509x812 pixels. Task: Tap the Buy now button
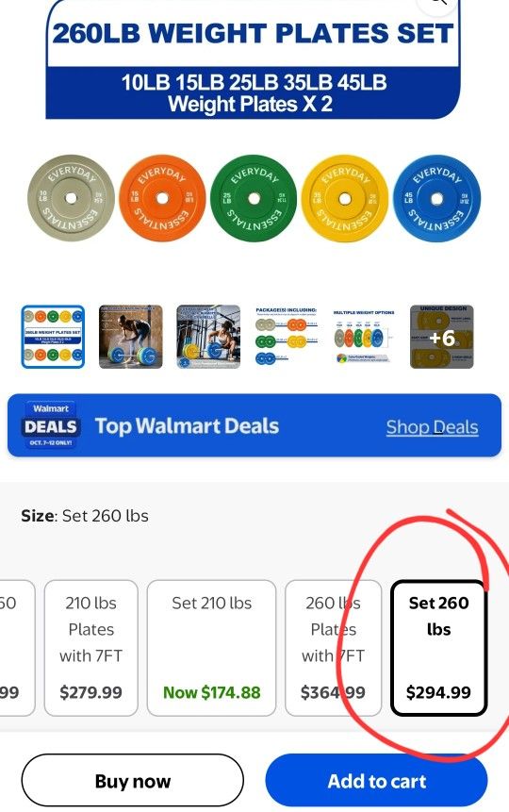133,781
